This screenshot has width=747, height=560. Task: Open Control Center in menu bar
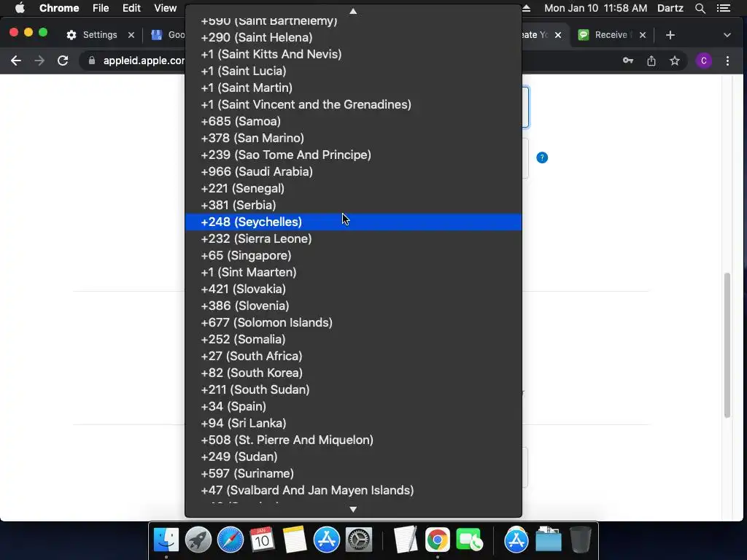(x=724, y=8)
